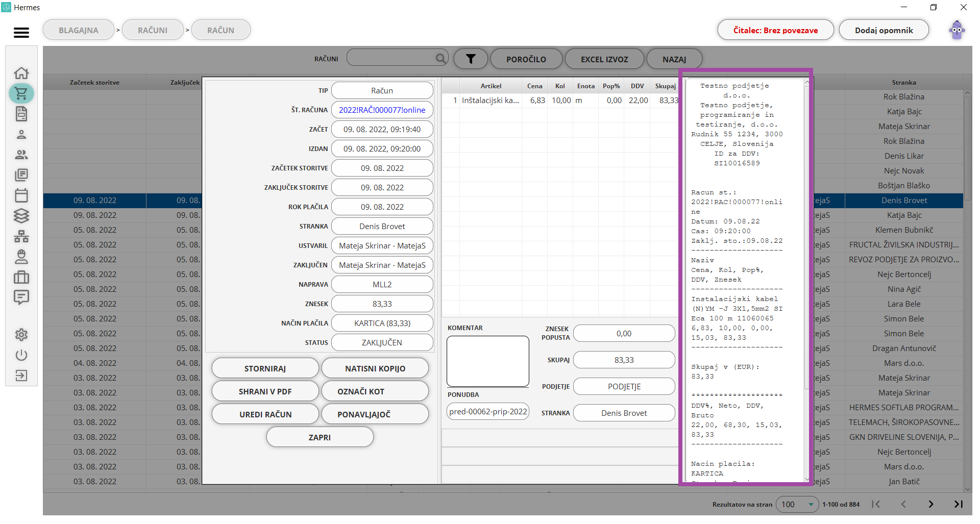Screen dimensions: 980x524
Task: Go to the previous results page
Action: pyautogui.click(x=903, y=504)
